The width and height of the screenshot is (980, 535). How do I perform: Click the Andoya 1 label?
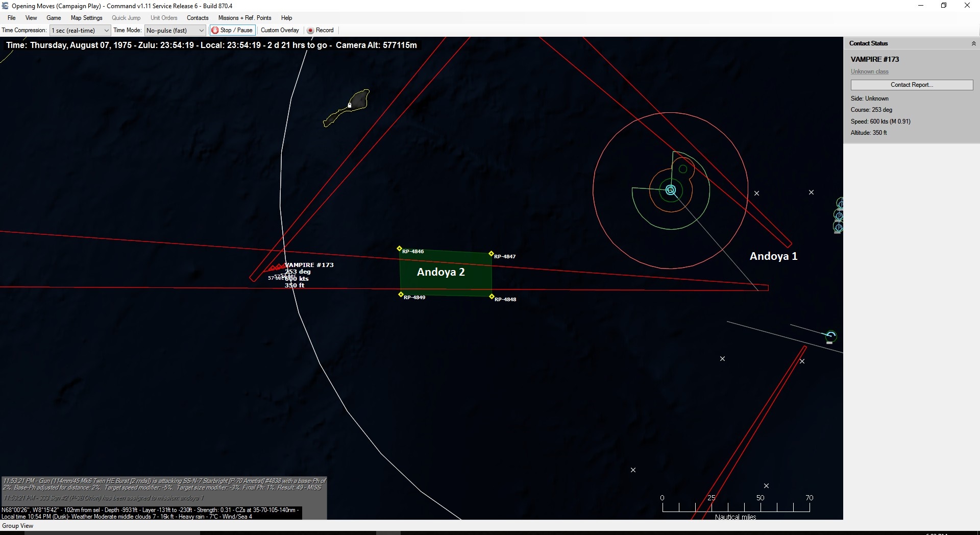click(773, 256)
